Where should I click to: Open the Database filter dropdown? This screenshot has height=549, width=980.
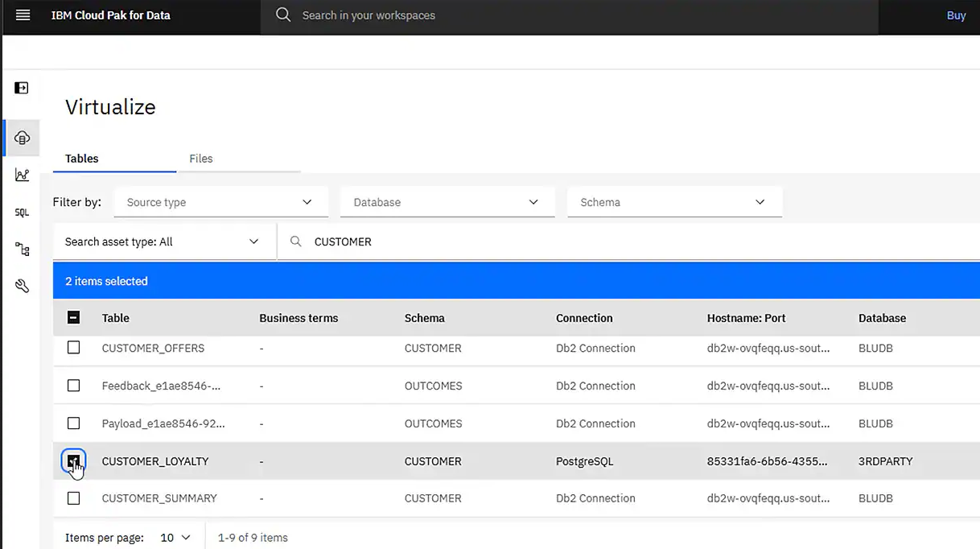tap(447, 202)
